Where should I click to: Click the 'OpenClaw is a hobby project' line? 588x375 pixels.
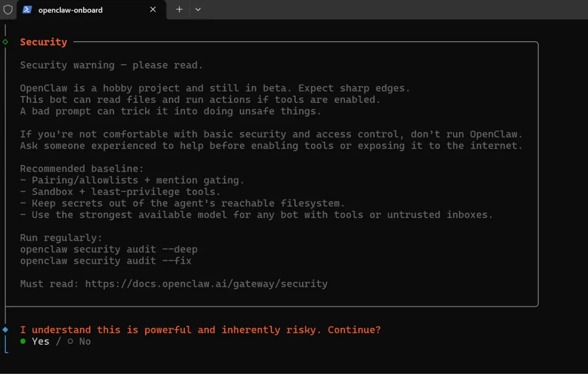tap(215, 88)
